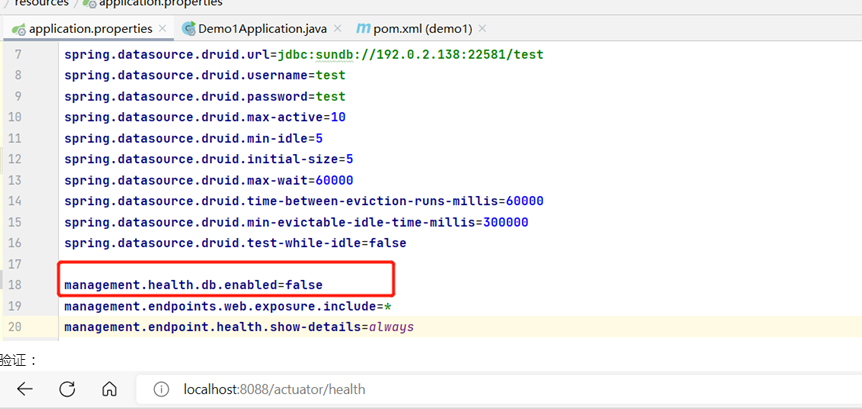View site information icon in address bar

coord(161,390)
